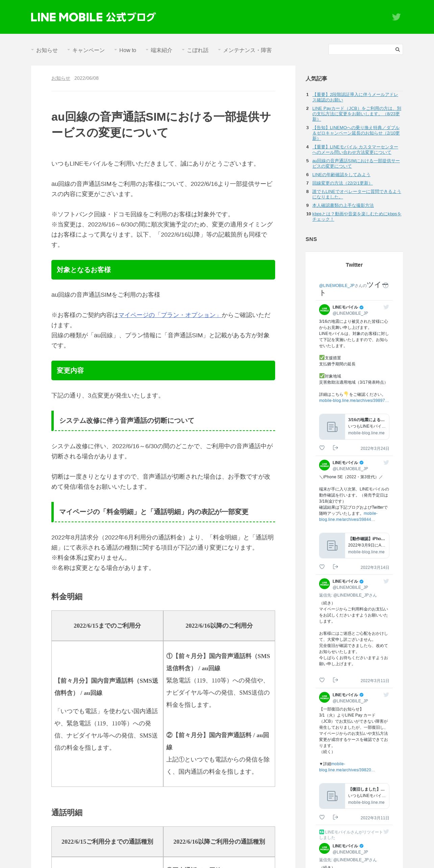Image resolution: width=434 pixels, height=868 pixels.
Task: Open popular article 【告知】LINEMOへの乗り換え特典
Action: click(356, 133)
